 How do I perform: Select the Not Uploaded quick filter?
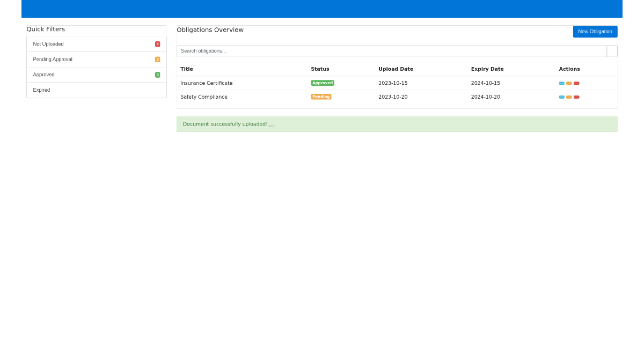tap(97, 44)
